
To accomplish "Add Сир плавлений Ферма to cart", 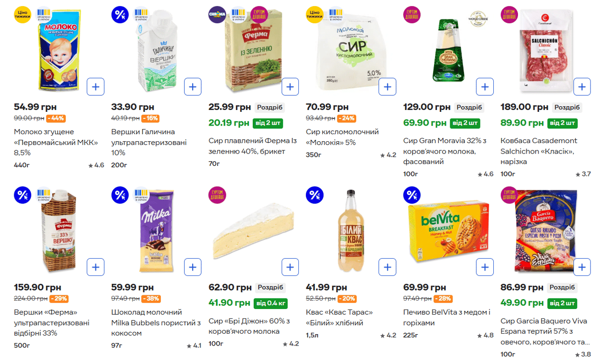I will coord(290,87).
